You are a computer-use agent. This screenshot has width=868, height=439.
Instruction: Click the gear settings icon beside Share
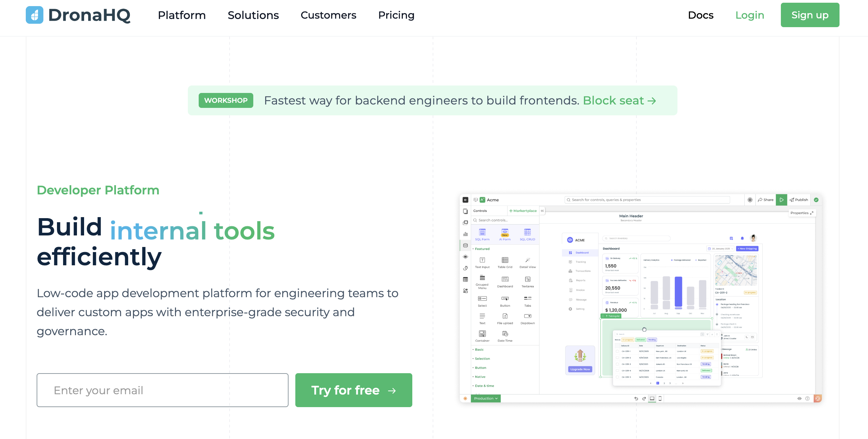750,200
